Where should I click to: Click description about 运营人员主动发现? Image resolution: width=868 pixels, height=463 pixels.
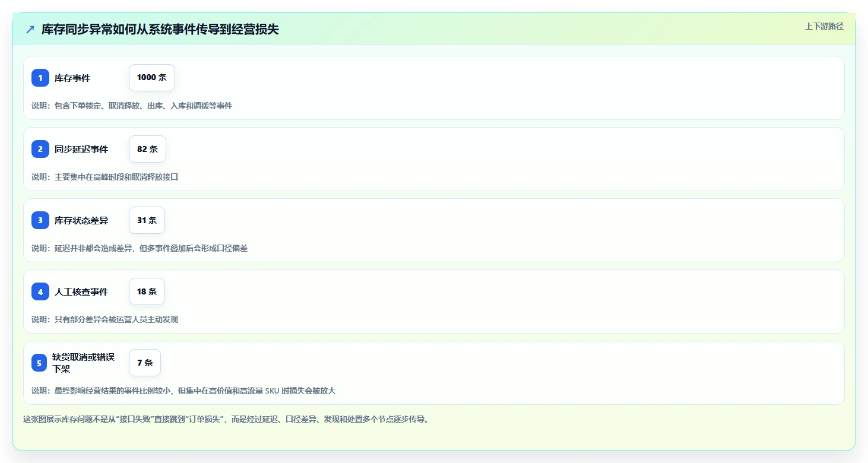tap(105, 319)
